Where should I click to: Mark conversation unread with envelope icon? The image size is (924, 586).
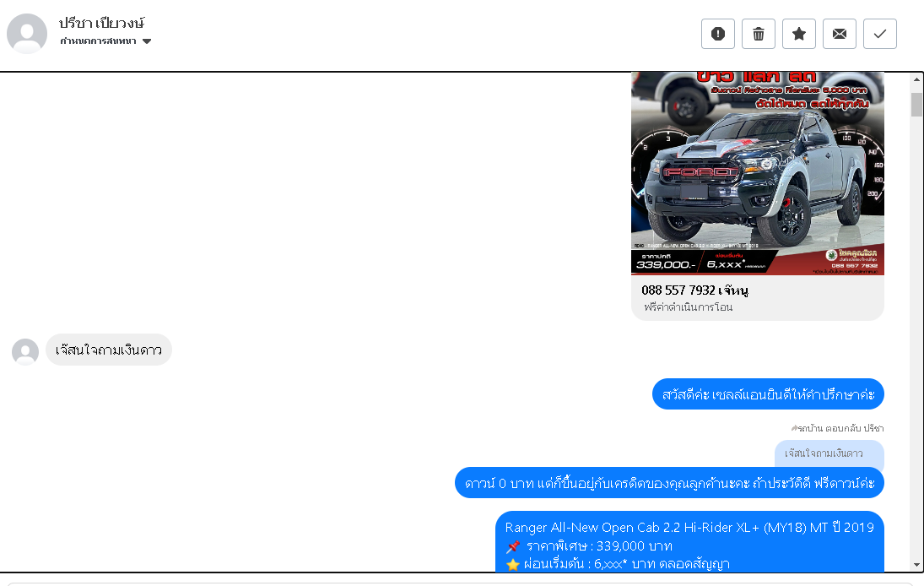tap(839, 34)
